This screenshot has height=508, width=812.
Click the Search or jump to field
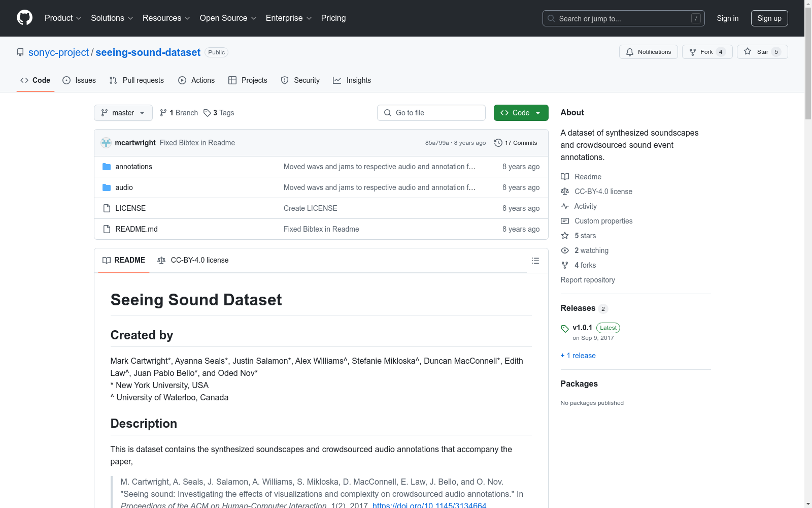(x=623, y=18)
